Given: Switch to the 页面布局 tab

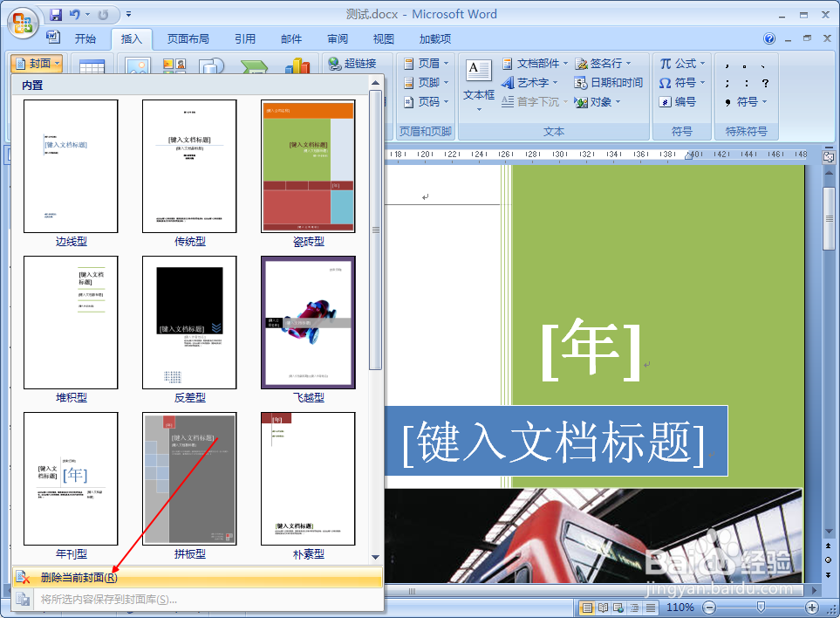Looking at the screenshot, I should [188, 38].
